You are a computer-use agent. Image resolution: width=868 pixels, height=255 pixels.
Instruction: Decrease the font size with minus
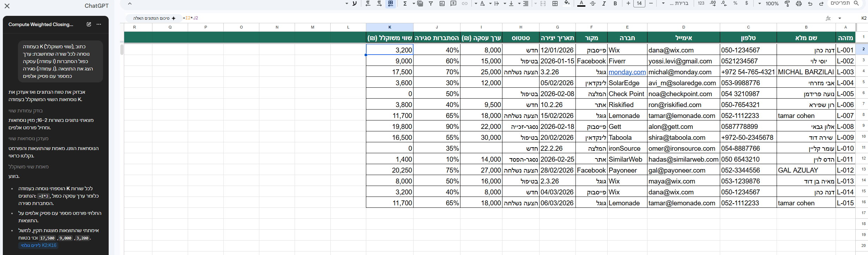(651, 4)
